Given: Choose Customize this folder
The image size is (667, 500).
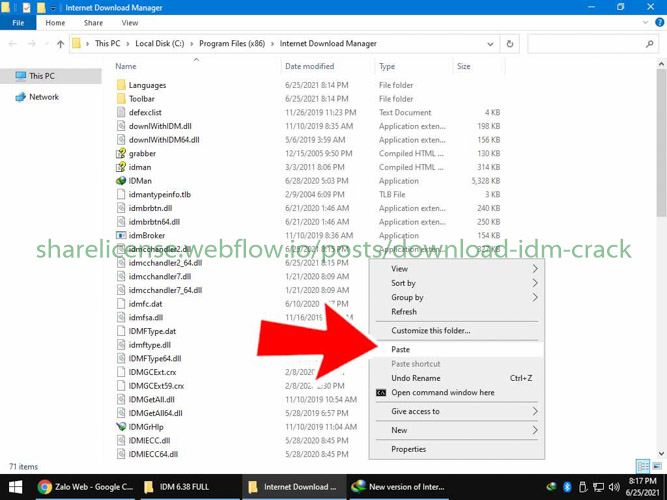Looking at the screenshot, I should point(456,331).
